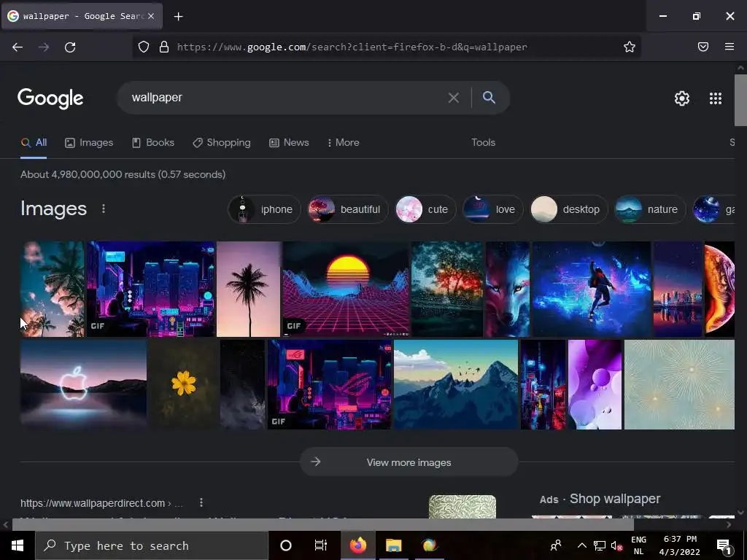This screenshot has height=560, width=747.
Task: Open Google quick settings gear
Action: pyautogui.click(x=682, y=98)
